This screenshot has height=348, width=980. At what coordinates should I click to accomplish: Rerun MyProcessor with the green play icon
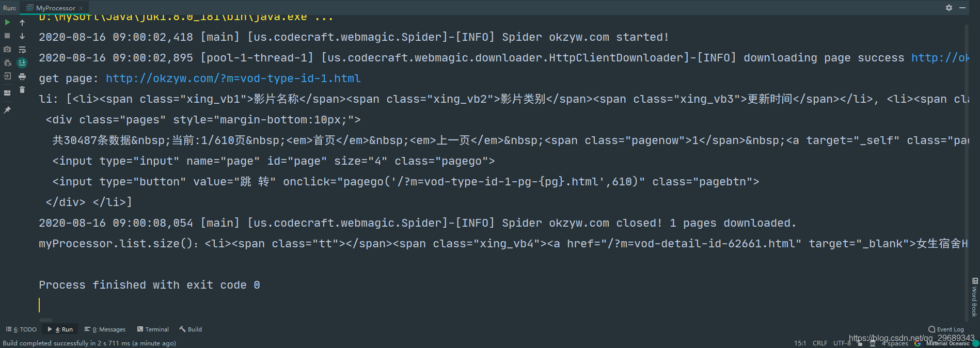click(x=7, y=22)
